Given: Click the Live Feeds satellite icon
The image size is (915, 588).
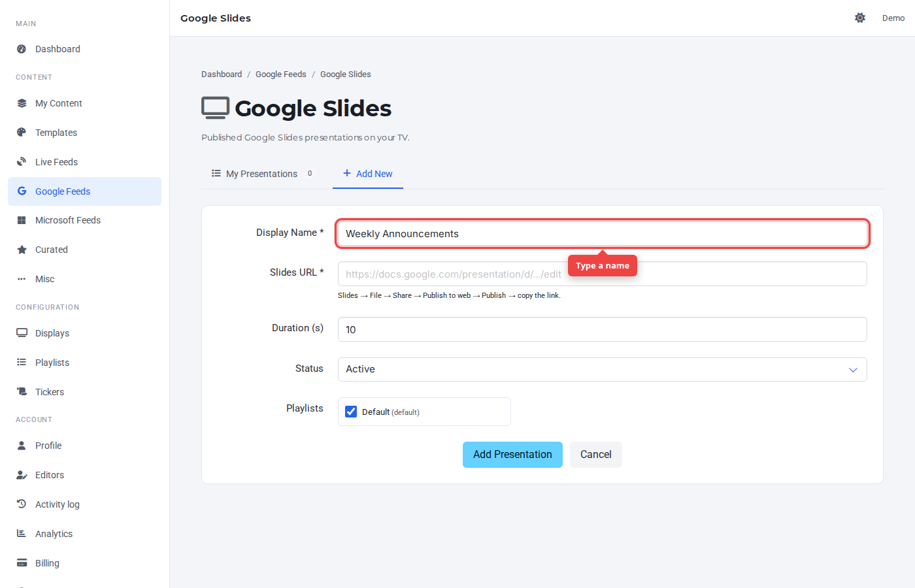Looking at the screenshot, I should tap(22, 162).
